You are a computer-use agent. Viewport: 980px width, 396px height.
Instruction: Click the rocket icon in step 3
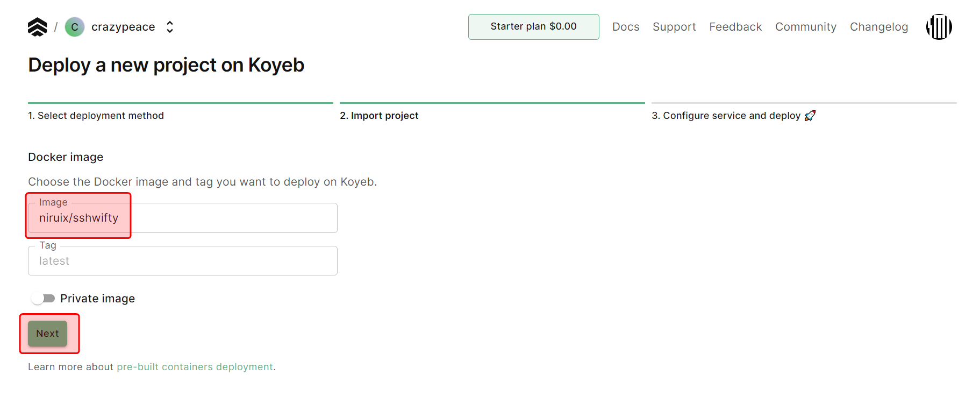click(810, 116)
